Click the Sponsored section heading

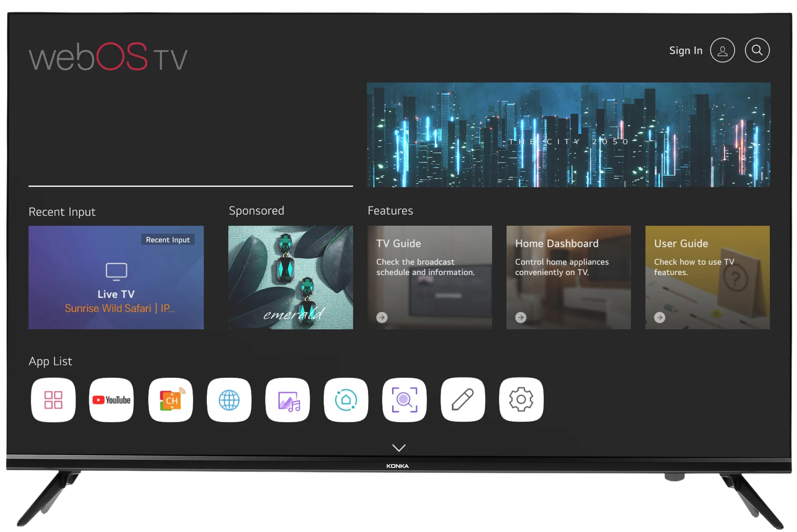[x=256, y=211]
